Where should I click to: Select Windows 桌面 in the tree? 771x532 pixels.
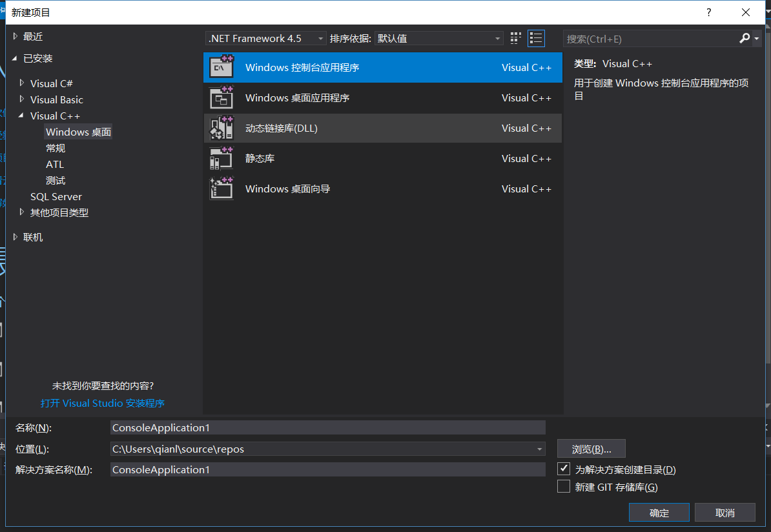79,132
